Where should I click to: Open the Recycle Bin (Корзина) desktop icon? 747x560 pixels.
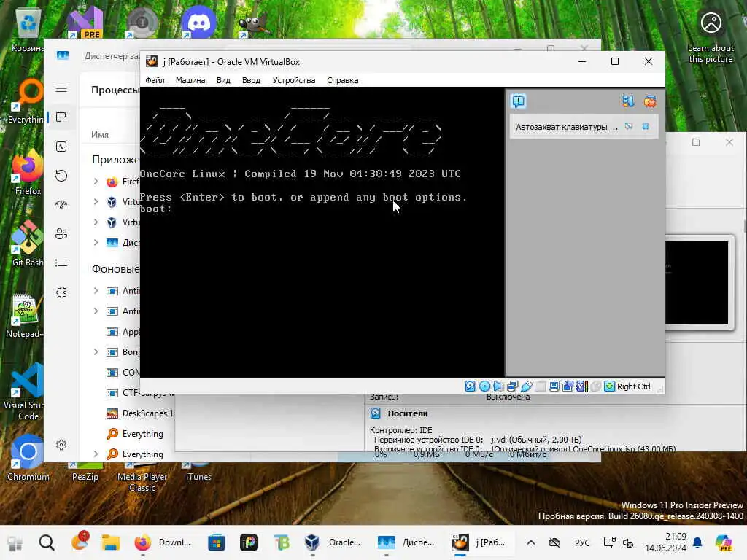[28, 31]
